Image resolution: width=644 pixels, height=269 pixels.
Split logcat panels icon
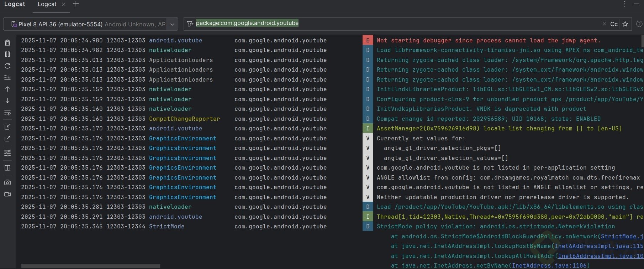pos(7,168)
